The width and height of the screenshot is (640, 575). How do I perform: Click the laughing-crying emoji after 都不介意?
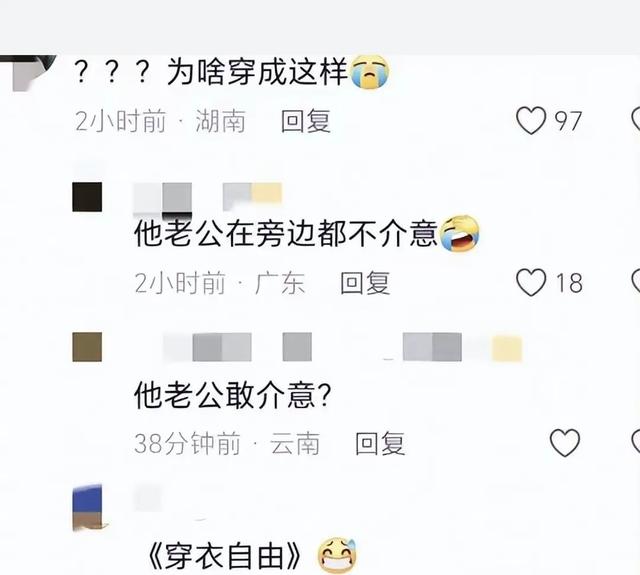tap(459, 233)
